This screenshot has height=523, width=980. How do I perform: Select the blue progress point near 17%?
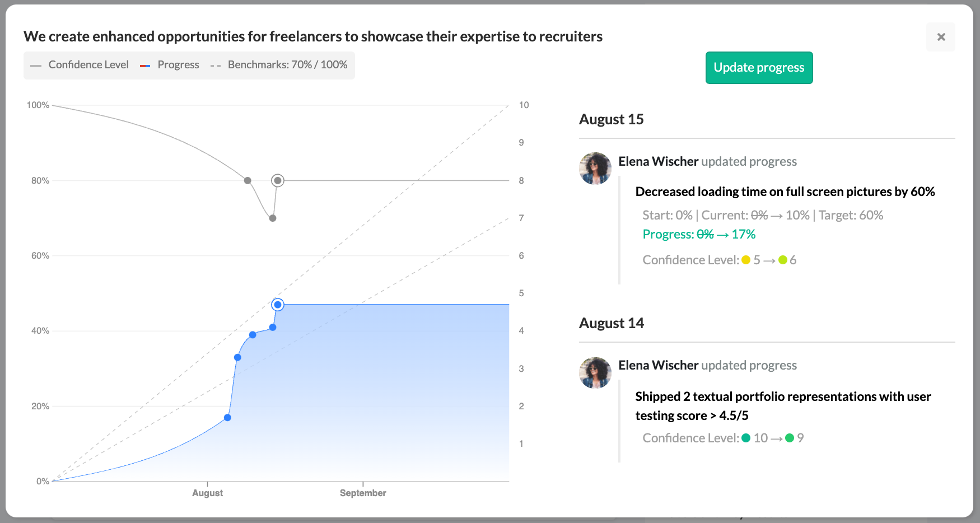pos(227,418)
